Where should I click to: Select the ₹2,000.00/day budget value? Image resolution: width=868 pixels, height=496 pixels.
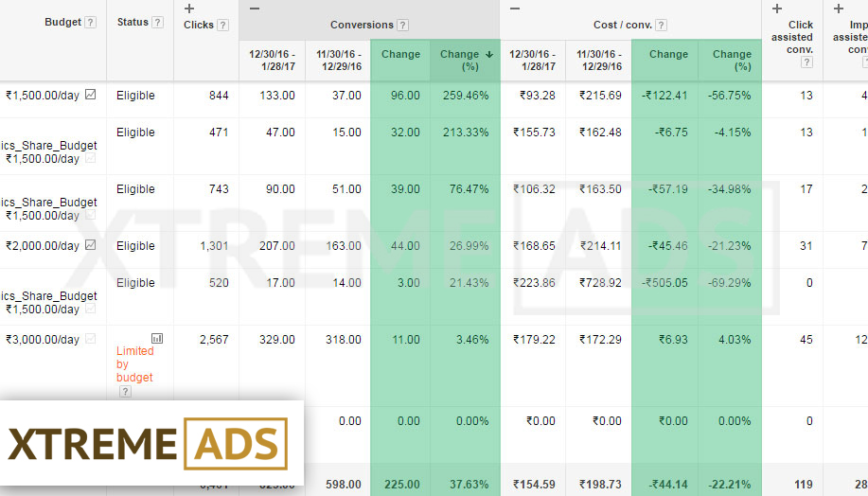pyautogui.click(x=43, y=246)
